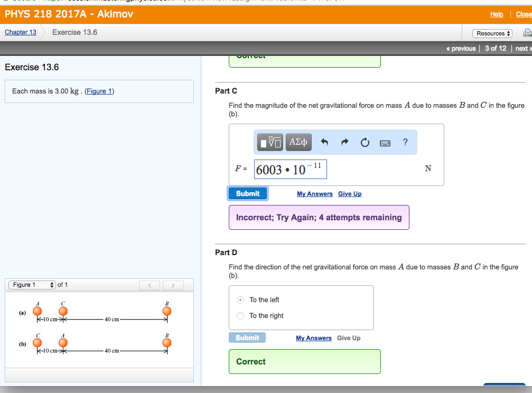Open keyboard shortcuts icon

pyautogui.click(x=385, y=143)
